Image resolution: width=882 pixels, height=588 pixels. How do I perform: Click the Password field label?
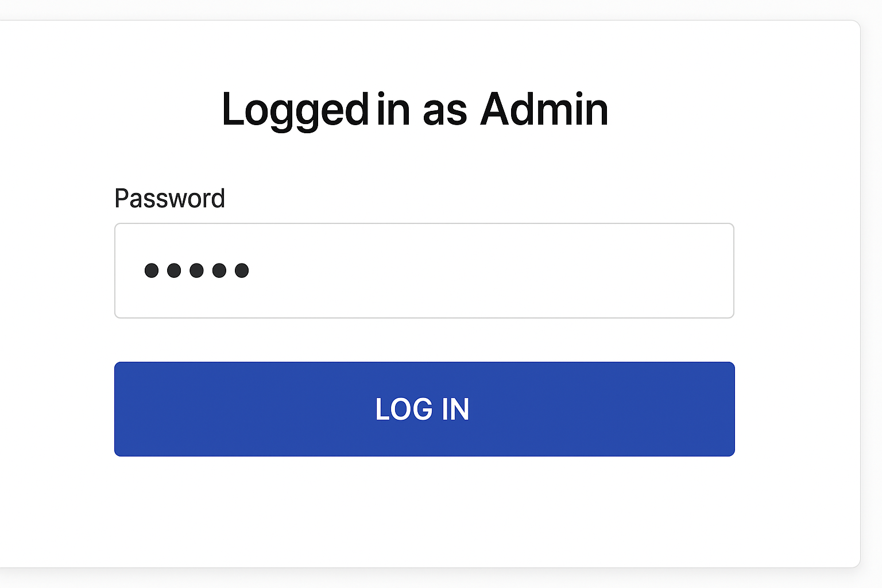169,199
